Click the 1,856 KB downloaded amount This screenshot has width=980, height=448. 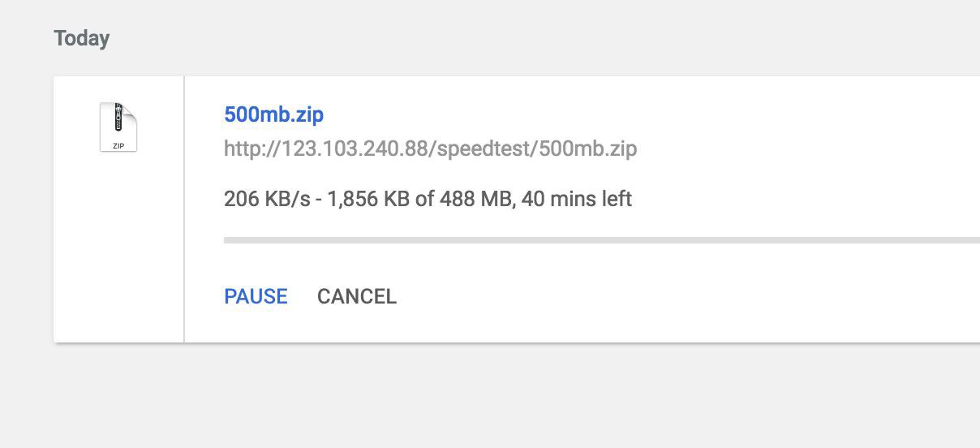pos(368,199)
